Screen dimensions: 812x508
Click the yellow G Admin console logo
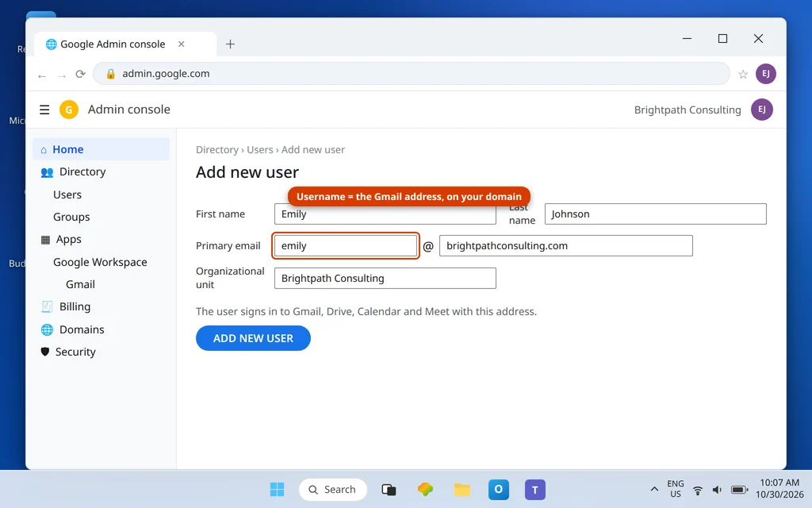coord(69,110)
